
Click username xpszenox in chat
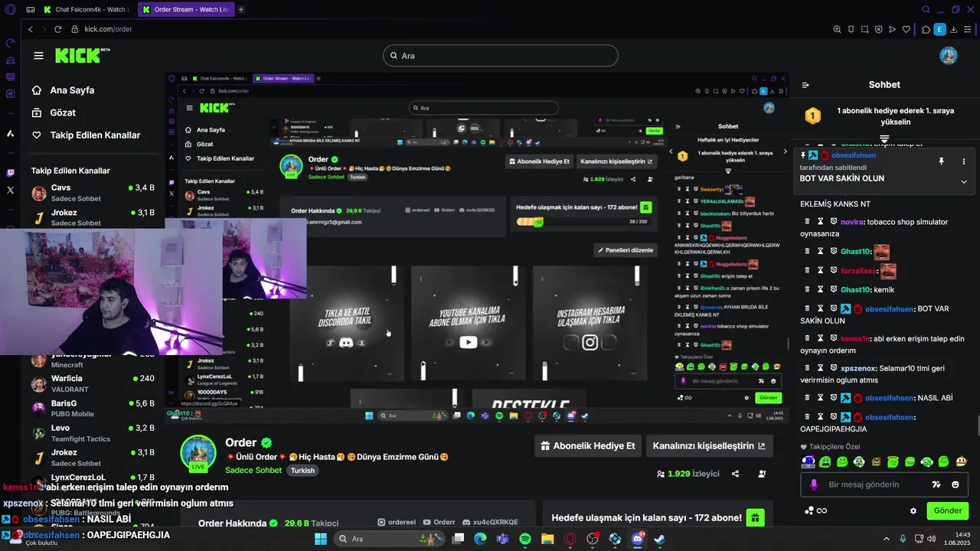point(858,368)
